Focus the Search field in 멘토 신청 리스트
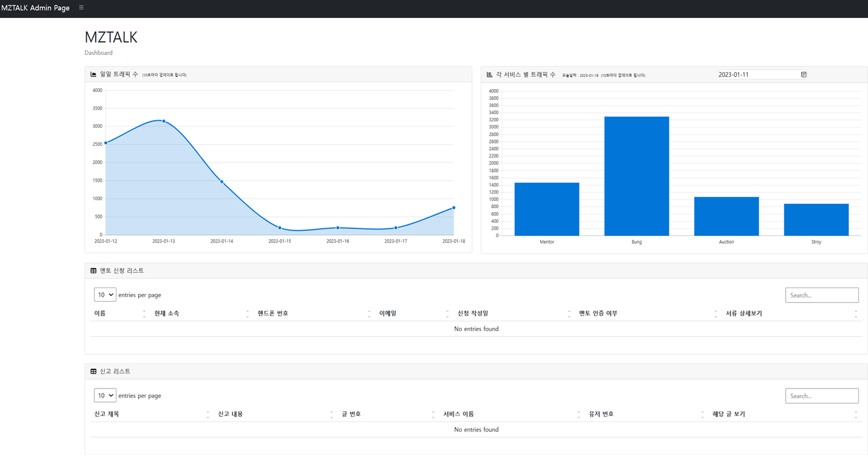 tap(822, 295)
